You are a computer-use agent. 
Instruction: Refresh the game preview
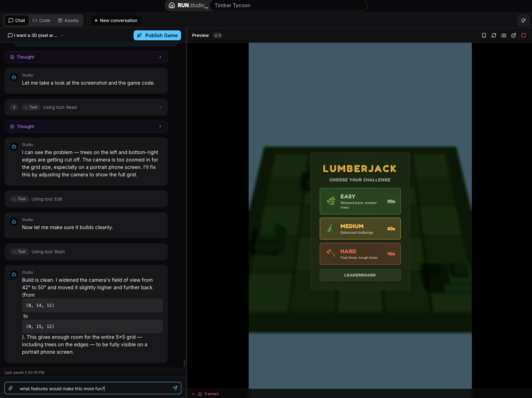click(494, 35)
